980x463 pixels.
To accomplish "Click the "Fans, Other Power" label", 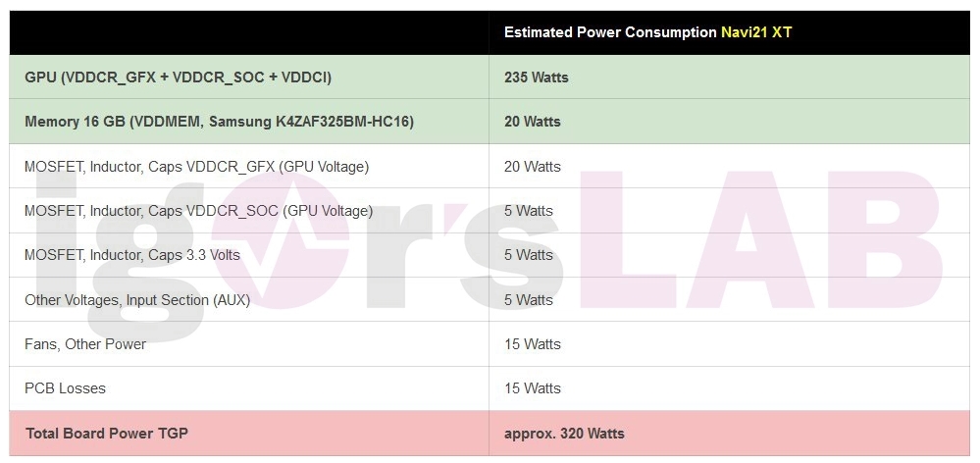I will (x=85, y=344).
